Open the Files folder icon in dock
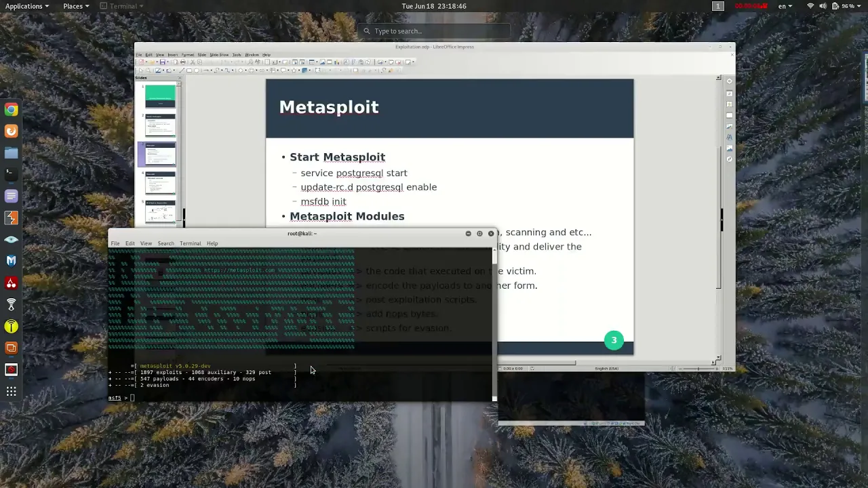 (x=11, y=152)
